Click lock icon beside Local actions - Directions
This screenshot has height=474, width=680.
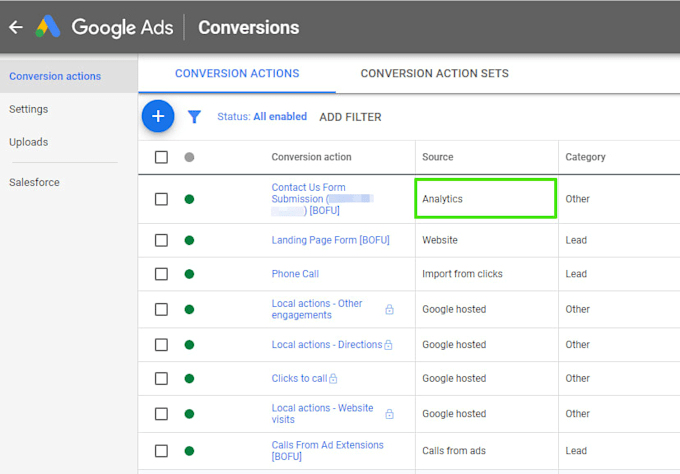[389, 345]
